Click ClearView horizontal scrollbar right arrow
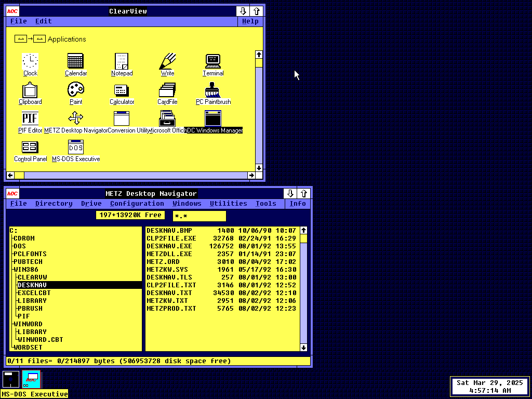 click(x=251, y=176)
